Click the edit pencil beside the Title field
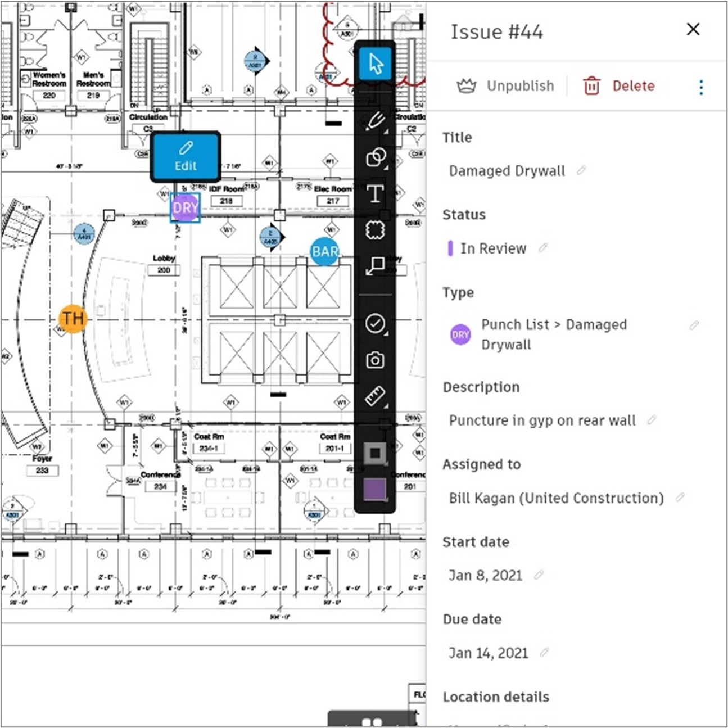728x728 pixels. tap(582, 171)
